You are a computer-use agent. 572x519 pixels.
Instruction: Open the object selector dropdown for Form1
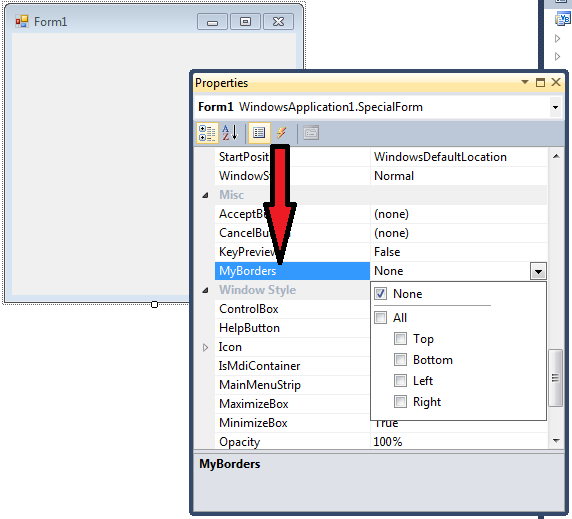tap(555, 107)
